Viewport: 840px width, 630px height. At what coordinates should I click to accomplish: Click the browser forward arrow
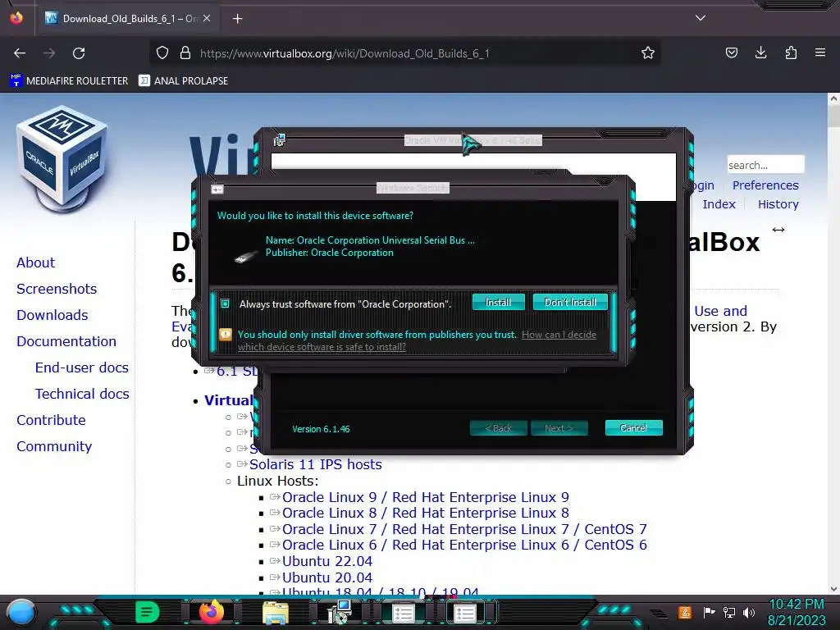pos(49,53)
